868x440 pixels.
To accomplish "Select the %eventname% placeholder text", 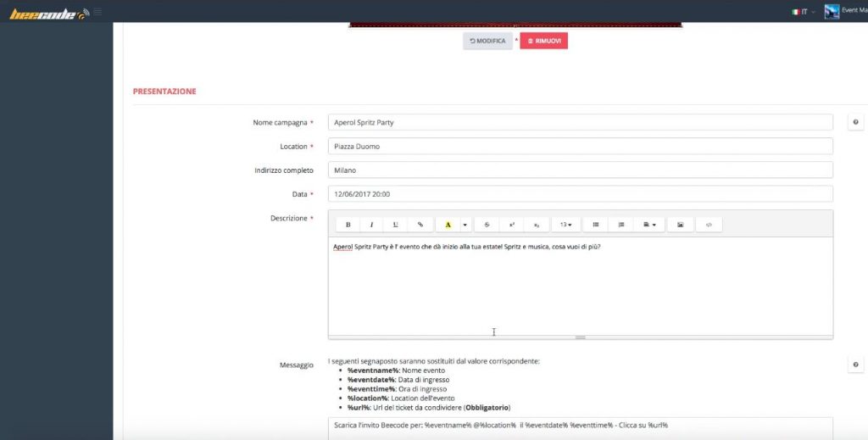I will pos(373,370).
